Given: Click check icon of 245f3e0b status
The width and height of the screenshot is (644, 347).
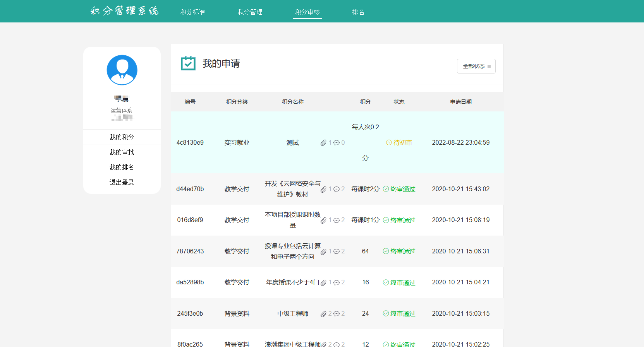Looking at the screenshot, I should pyautogui.click(x=386, y=313).
